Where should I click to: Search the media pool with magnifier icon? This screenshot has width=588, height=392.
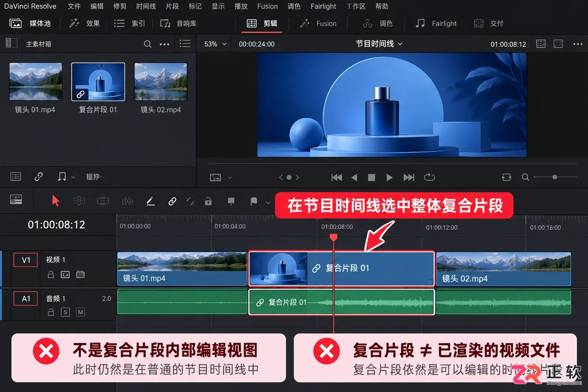pos(148,44)
